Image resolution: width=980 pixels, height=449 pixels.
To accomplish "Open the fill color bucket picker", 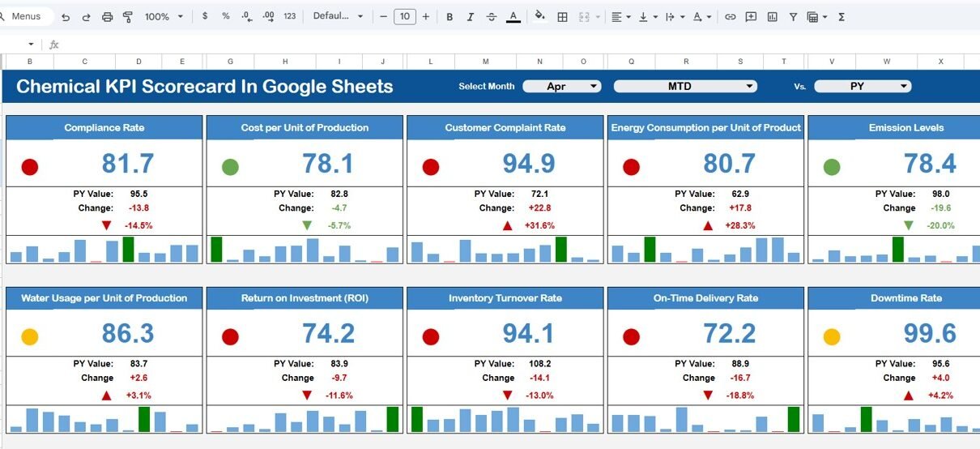I will [x=540, y=17].
